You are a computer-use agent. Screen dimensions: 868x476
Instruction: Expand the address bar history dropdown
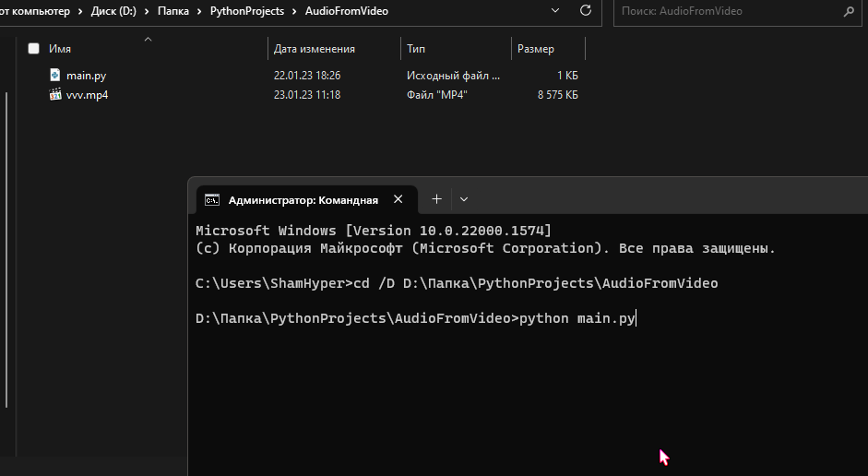coord(555,10)
